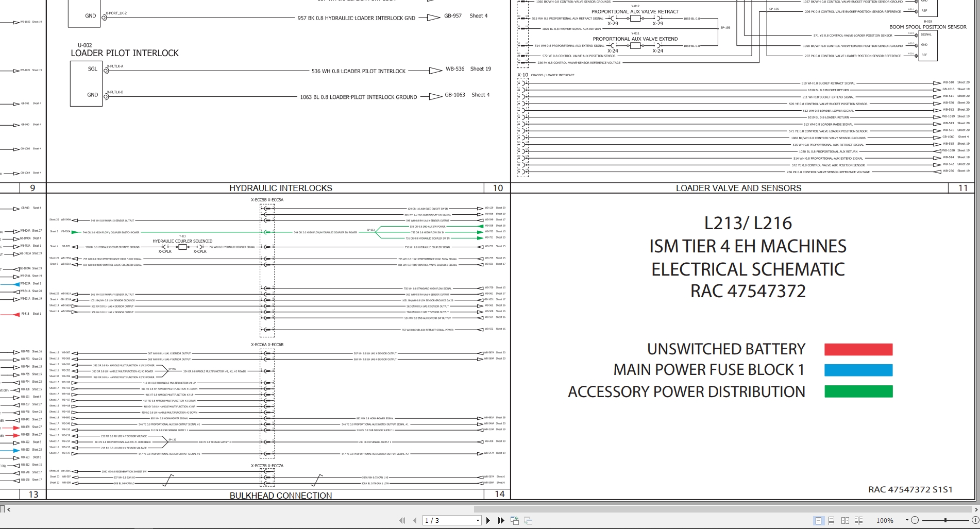Select the fit-page icon with green arrow

click(514, 520)
